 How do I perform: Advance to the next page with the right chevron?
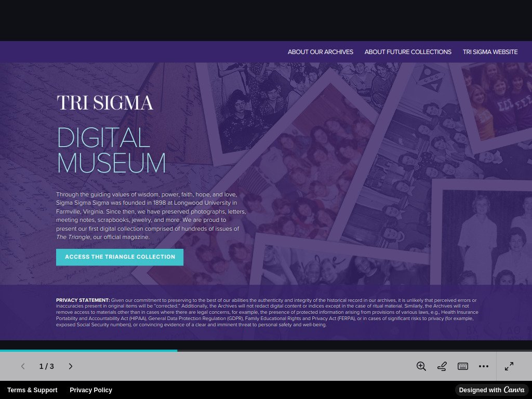tap(71, 366)
